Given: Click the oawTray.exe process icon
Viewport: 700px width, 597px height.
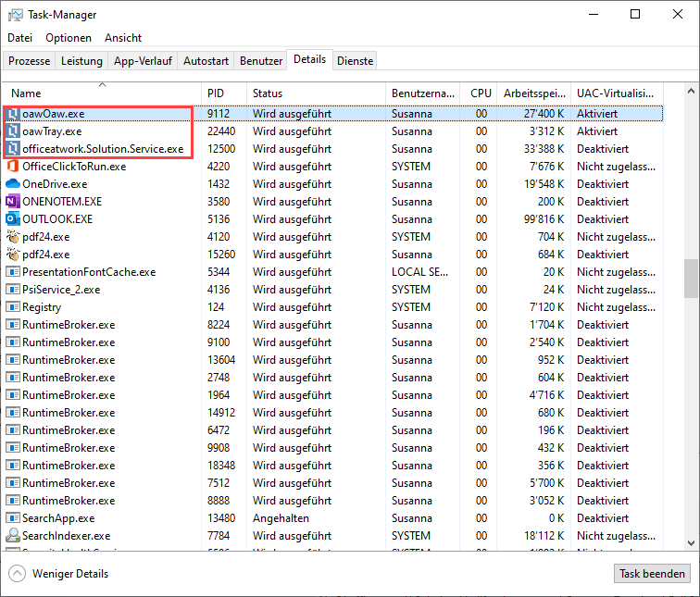Looking at the screenshot, I should point(13,131).
